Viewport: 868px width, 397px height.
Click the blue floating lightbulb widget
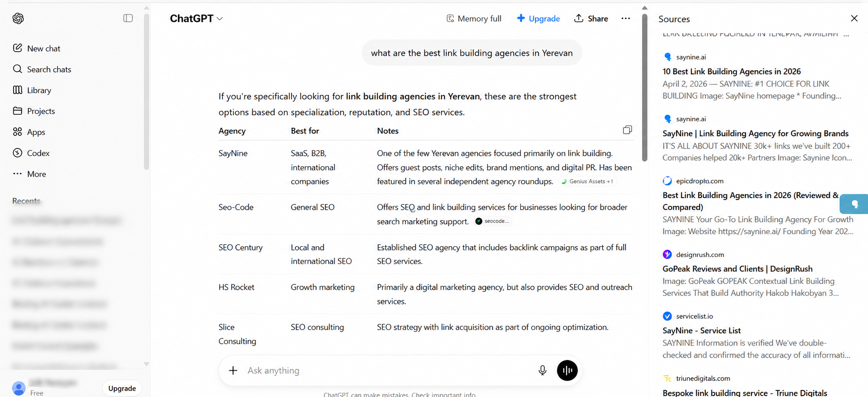click(854, 204)
